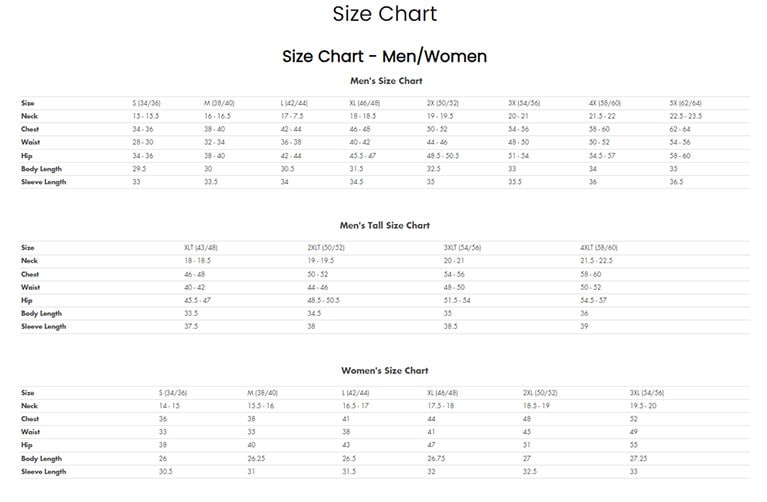Click the 22.5 - 23.5 neck measurement cell
This screenshot has height=502, width=767.
click(x=685, y=116)
